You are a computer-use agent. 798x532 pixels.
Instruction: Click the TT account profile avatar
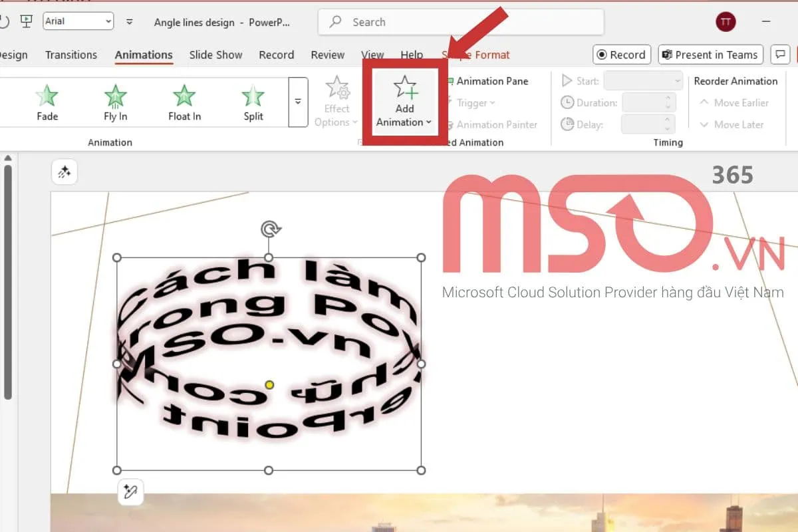(x=726, y=22)
